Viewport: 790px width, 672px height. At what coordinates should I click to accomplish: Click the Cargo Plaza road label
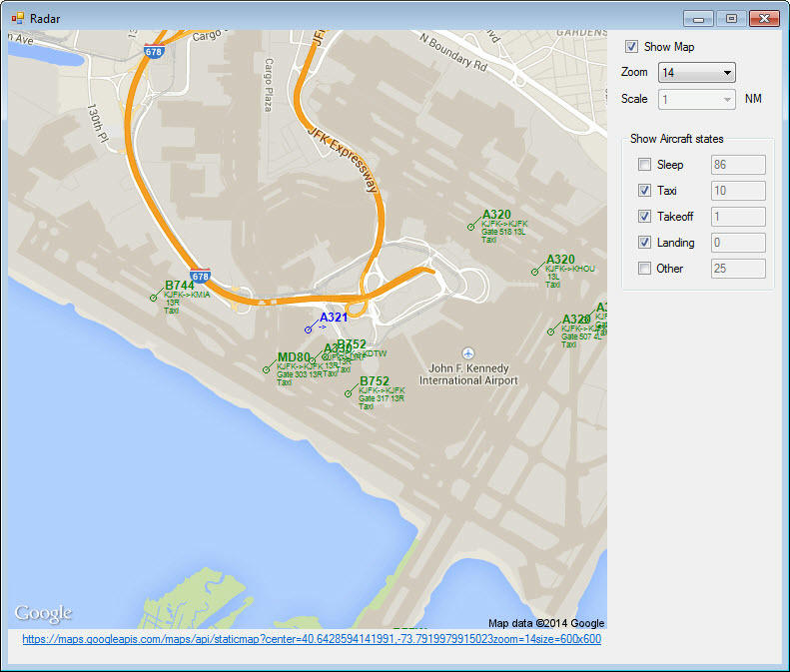pyautogui.click(x=269, y=85)
